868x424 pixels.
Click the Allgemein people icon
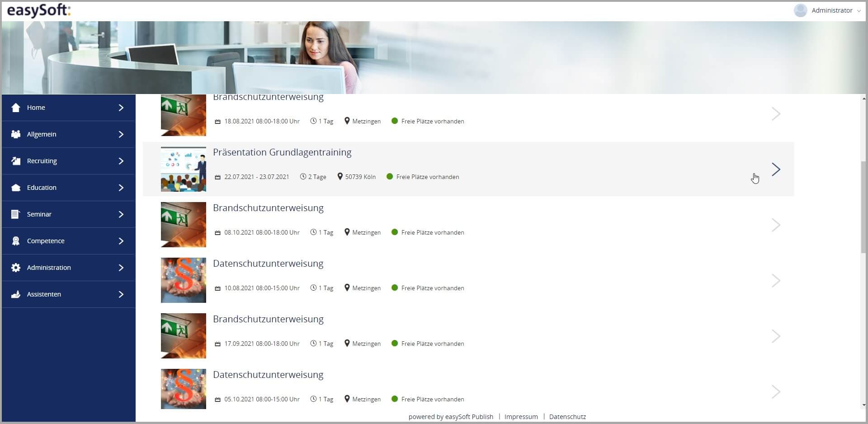click(x=16, y=134)
